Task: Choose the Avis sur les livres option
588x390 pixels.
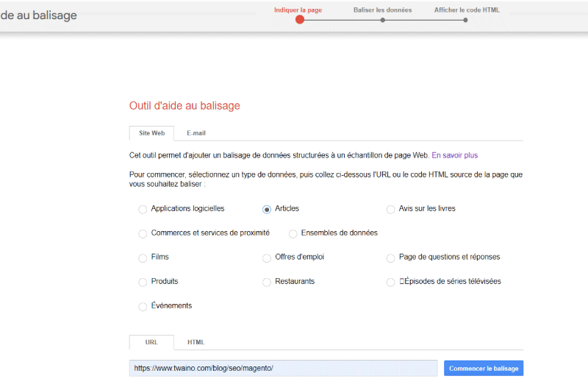Action: pyautogui.click(x=390, y=210)
